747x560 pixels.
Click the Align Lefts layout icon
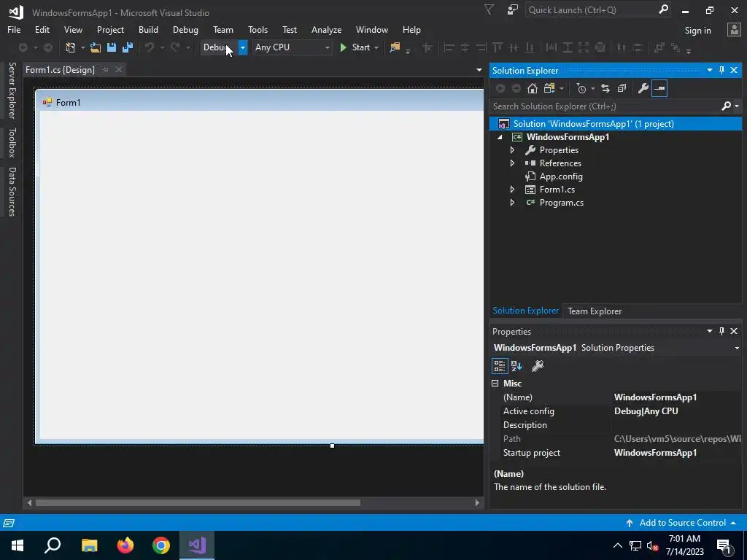pos(449,47)
